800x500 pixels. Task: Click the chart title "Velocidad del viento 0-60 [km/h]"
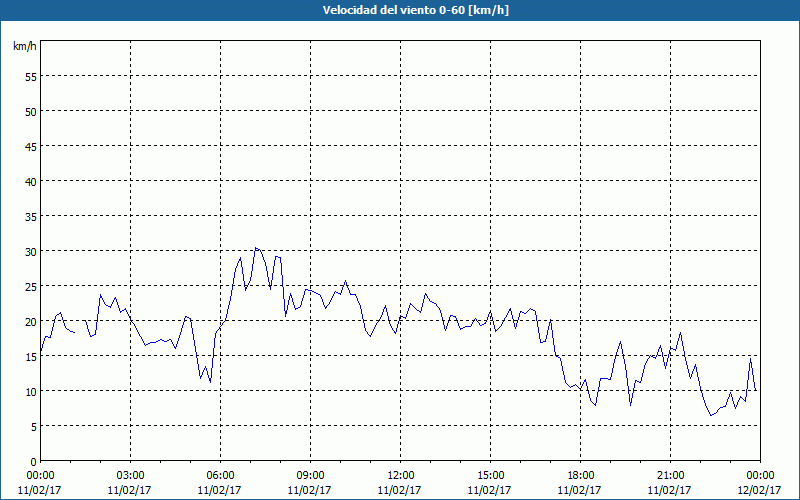coord(415,10)
